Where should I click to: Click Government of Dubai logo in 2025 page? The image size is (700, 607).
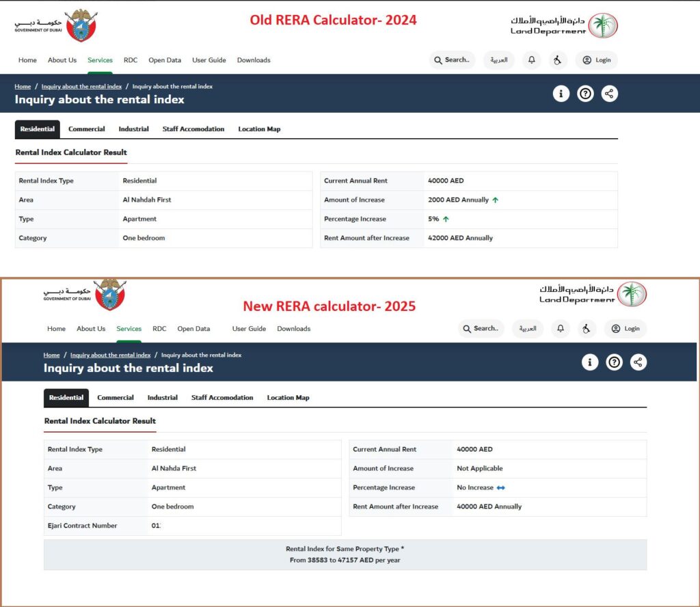click(x=85, y=295)
